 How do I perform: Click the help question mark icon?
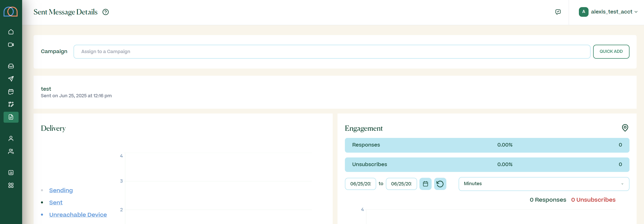pyautogui.click(x=106, y=12)
